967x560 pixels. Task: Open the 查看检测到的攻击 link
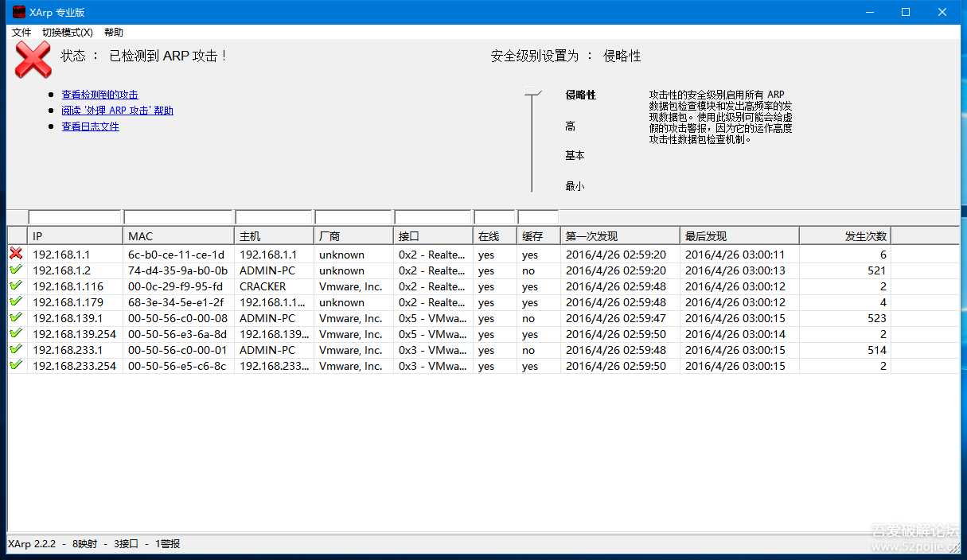[x=100, y=95]
